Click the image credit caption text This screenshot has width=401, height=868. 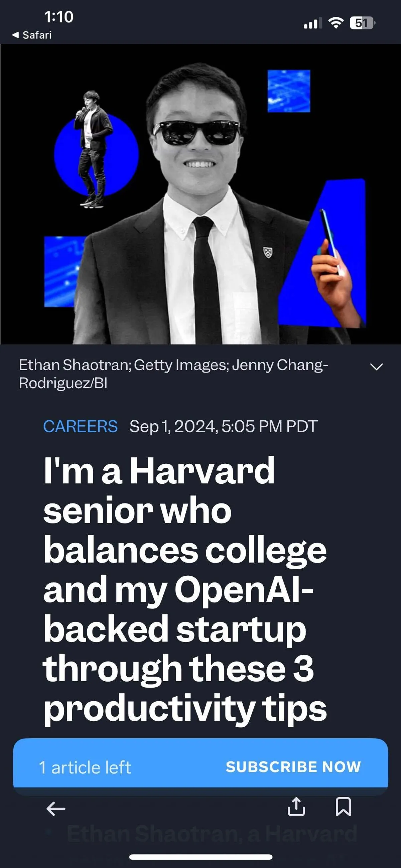tap(173, 374)
